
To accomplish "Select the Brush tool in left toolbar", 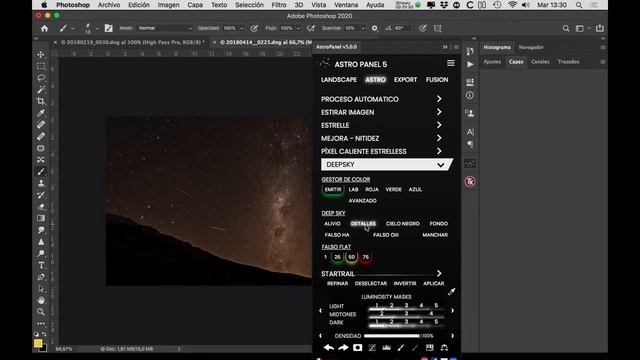I will coord(41,171).
